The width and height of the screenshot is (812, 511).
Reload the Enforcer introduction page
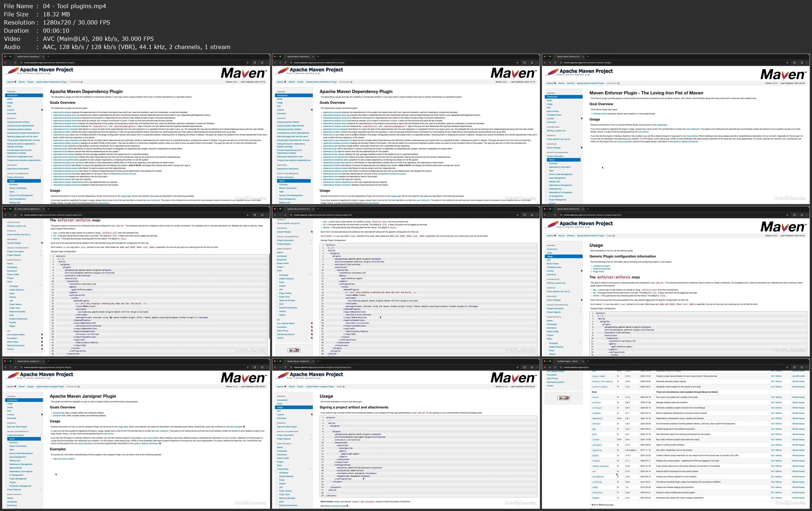[x=555, y=62]
